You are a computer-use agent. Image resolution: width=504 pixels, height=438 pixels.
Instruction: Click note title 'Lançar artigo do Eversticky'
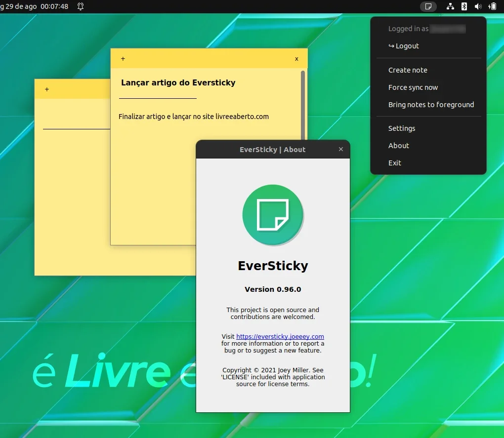(x=178, y=82)
